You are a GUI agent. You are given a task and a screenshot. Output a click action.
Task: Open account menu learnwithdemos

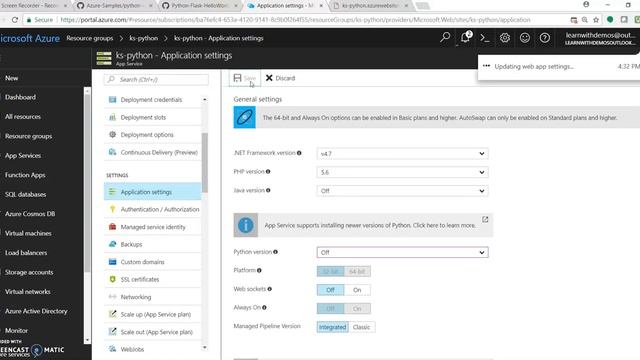tap(600, 38)
